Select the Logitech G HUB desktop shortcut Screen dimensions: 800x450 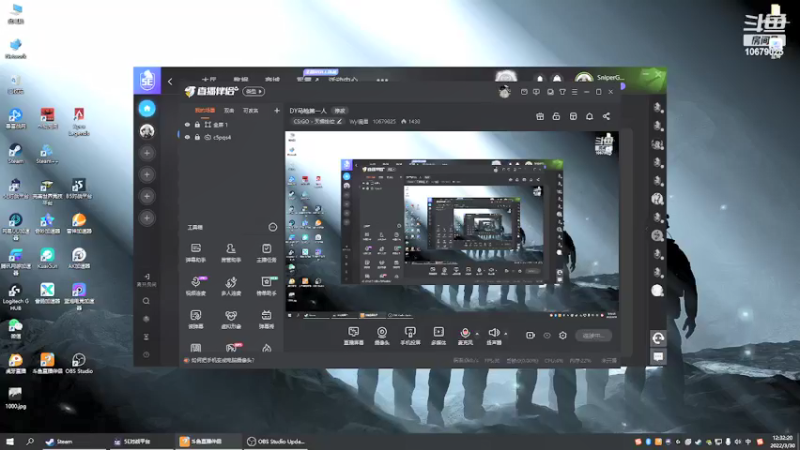15,297
